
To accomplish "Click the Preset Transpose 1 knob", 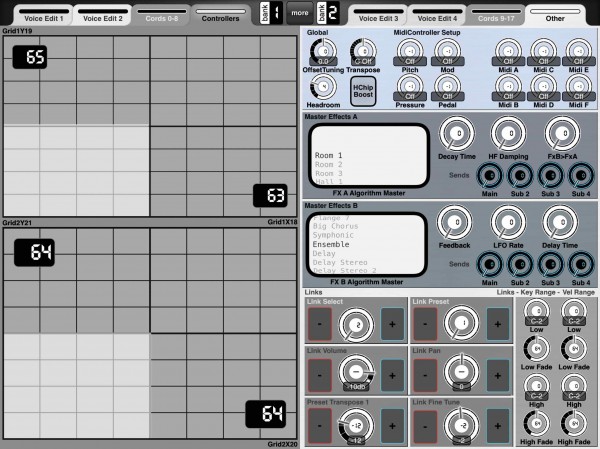I will tap(356, 426).
